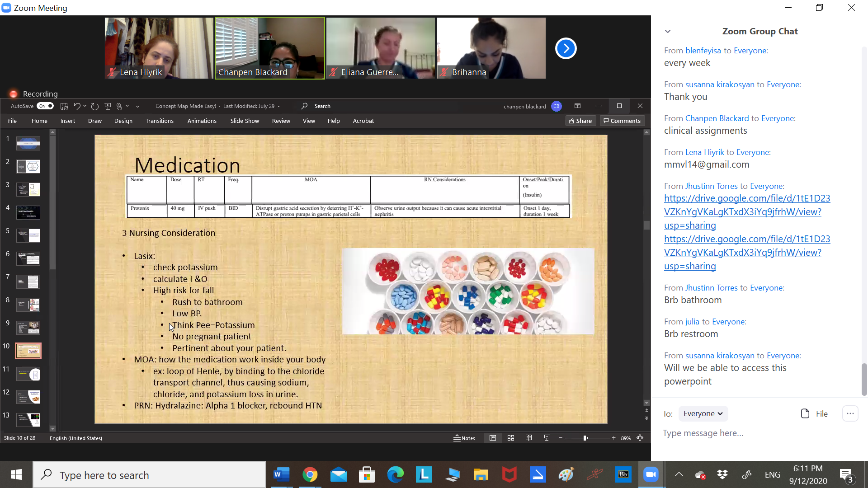Click the PowerPoint Save icon
Screen dimensions: 868x488
[64, 106]
